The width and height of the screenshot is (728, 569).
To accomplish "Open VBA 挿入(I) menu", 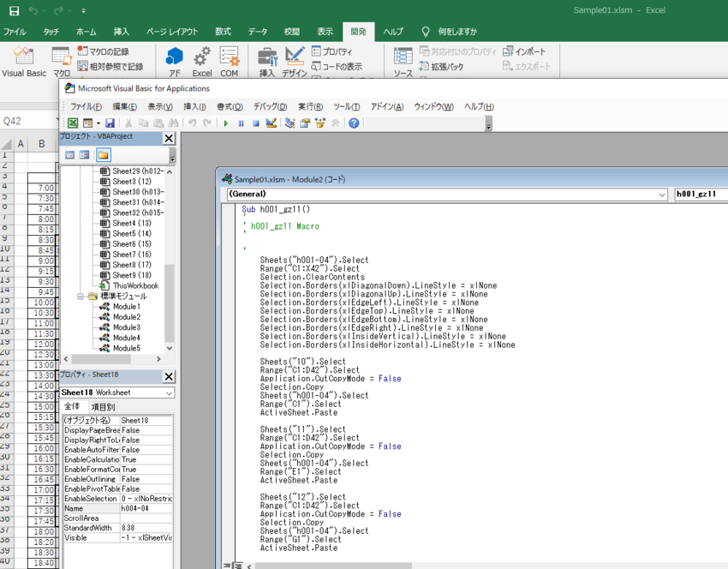I will 194,107.
